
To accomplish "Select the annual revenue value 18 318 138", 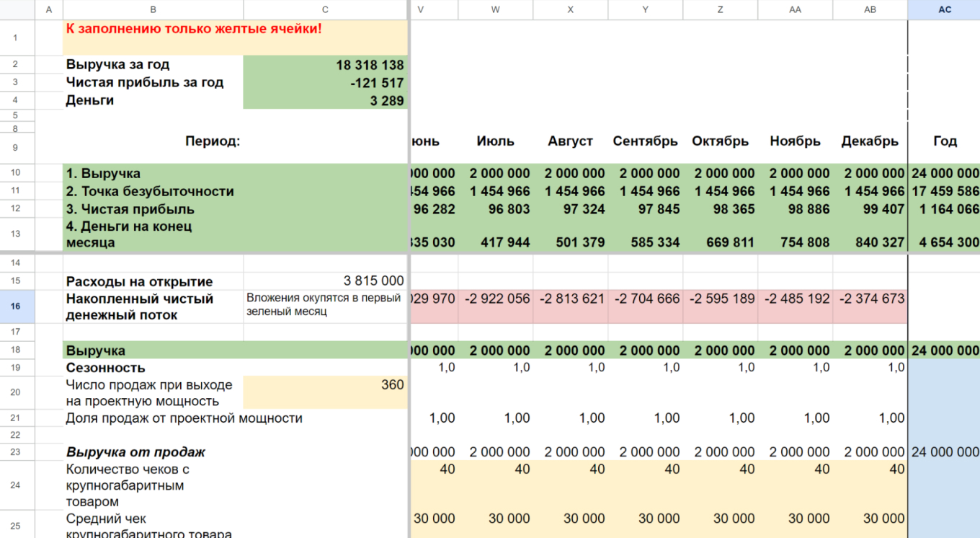I will tap(325, 65).
